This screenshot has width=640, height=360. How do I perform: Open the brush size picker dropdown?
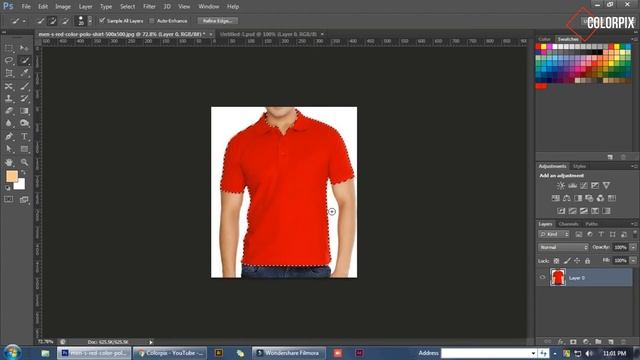click(x=90, y=21)
